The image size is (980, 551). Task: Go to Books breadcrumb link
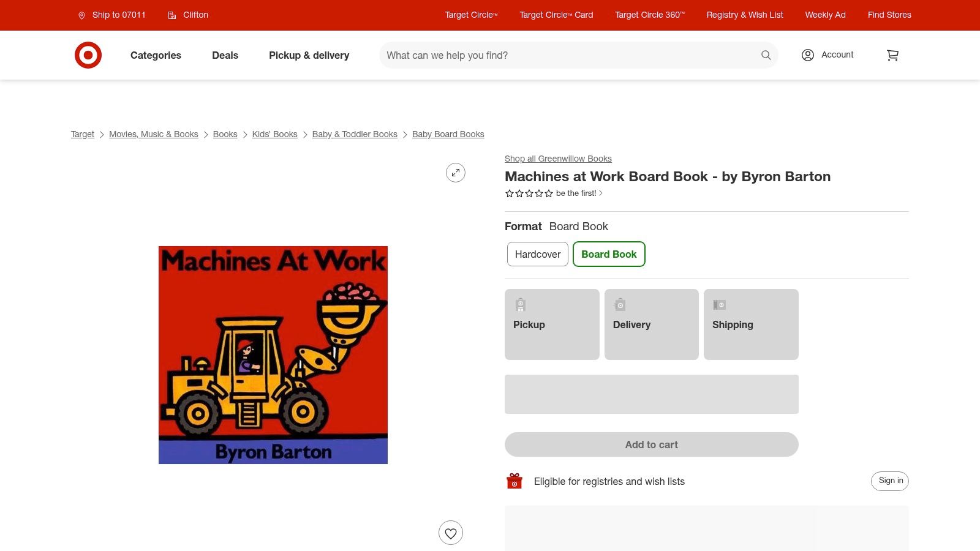point(225,135)
